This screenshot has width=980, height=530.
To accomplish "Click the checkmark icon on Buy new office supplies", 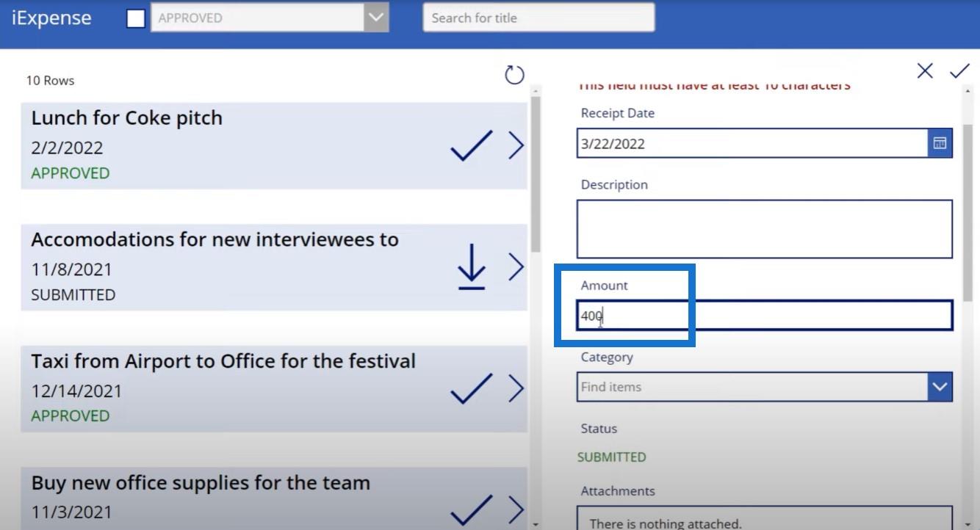I will [x=471, y=510].
